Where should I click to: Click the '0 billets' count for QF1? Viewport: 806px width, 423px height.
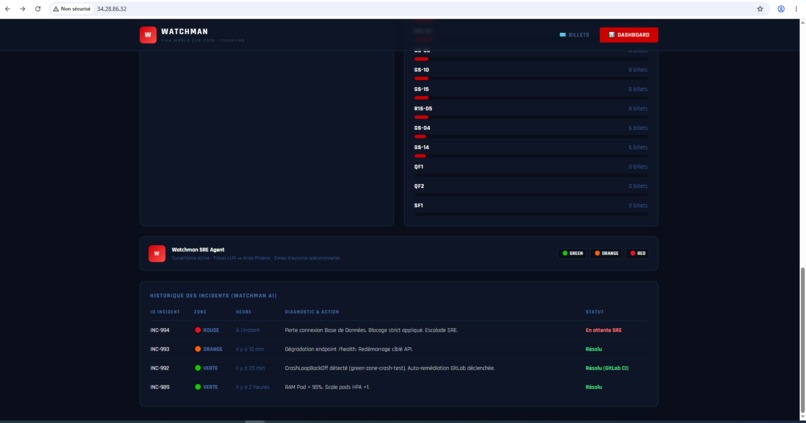(638, 167)
